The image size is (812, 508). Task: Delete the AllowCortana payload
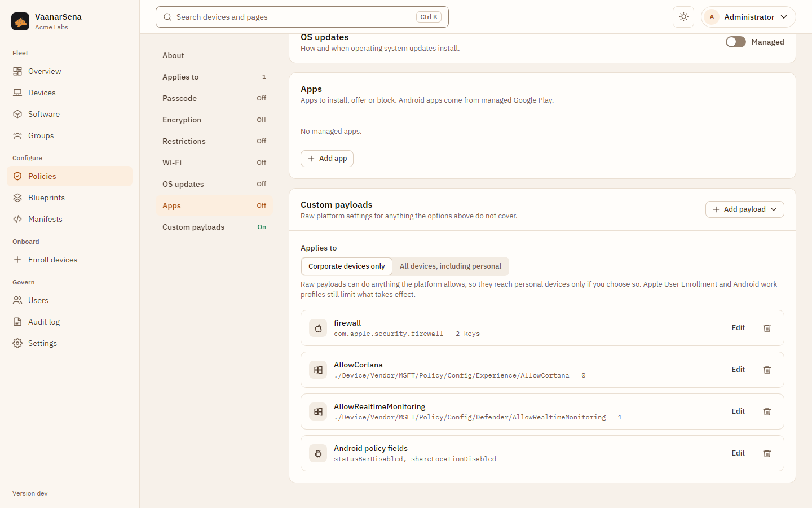point(767,370)
